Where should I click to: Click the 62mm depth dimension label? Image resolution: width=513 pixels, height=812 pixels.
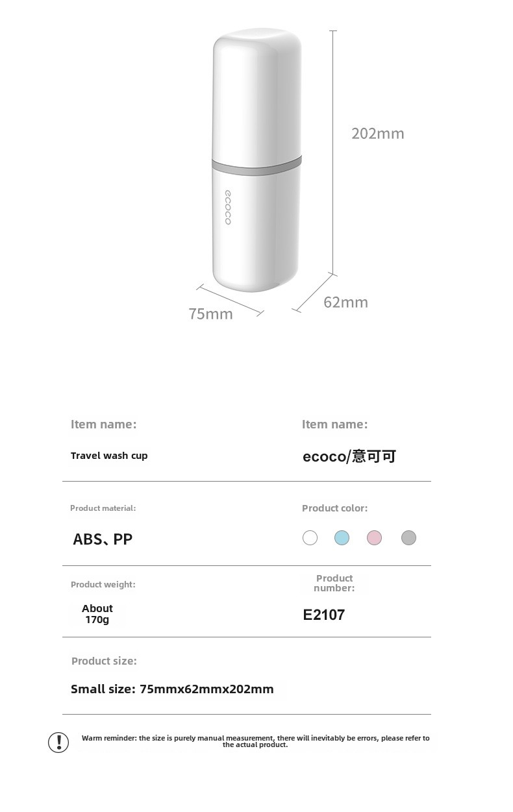tap(345, 302)
